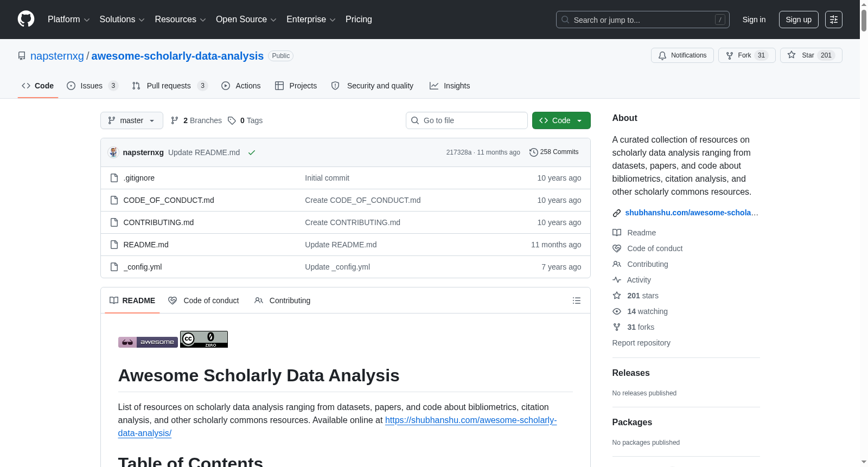Viewport: 868px width, 467px height.
Task: Open the README outline list icon
Action: click(x=577, y=300)
